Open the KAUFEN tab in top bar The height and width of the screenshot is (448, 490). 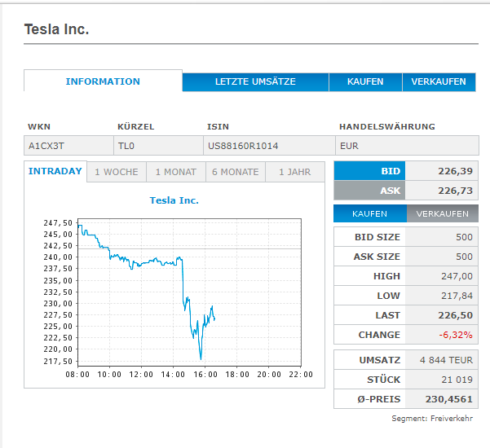pyautogui.click(x=365, y=82)
